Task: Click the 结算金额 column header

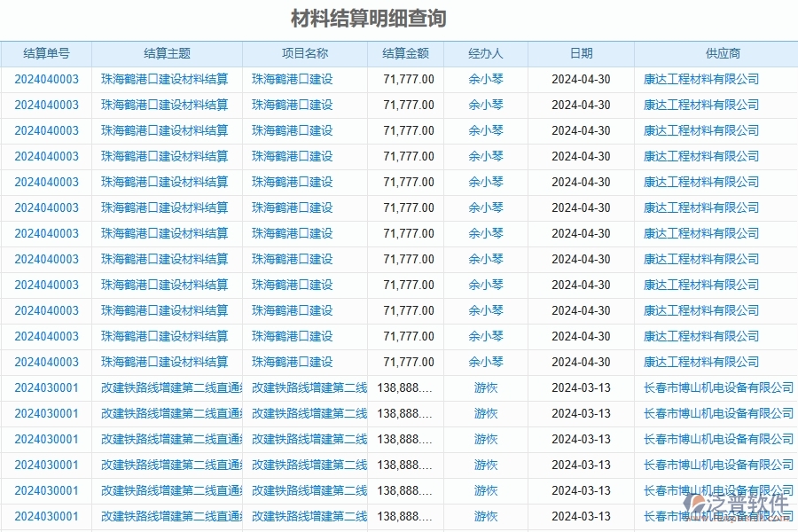Action: (x=403, y=53)
